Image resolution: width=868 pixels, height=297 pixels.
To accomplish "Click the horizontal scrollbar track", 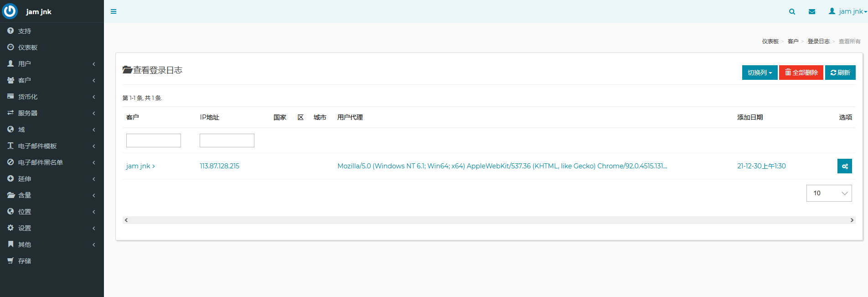I will [489, 220].
